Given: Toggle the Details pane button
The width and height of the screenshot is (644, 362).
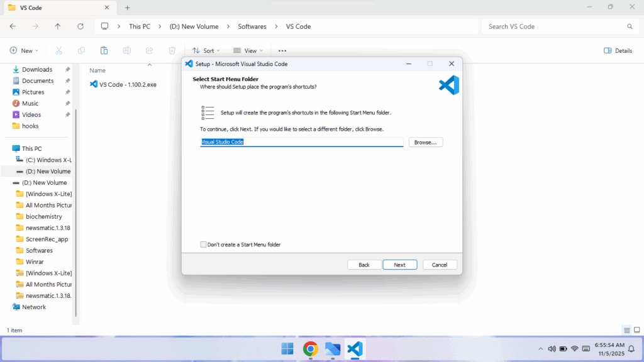Looking at the screenshot, I should [x=618, y=50].
